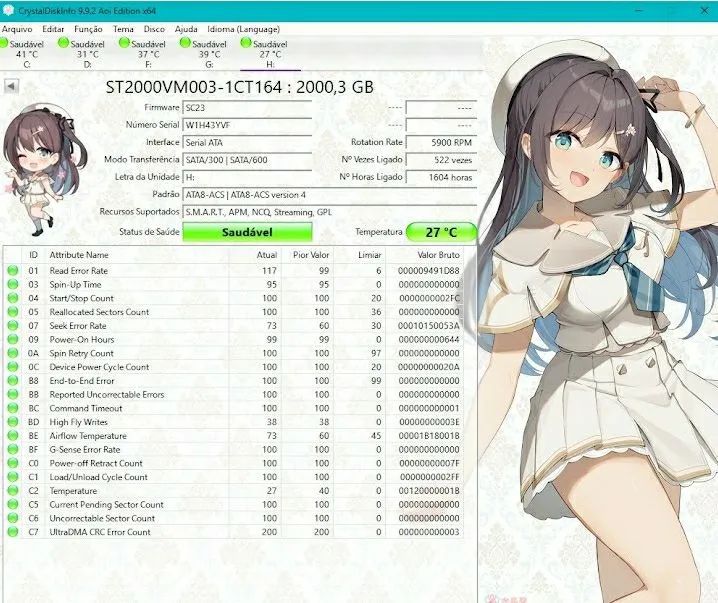The image size is (718, 603).
Task: Open the Função menu
Action: pos(88,29)
